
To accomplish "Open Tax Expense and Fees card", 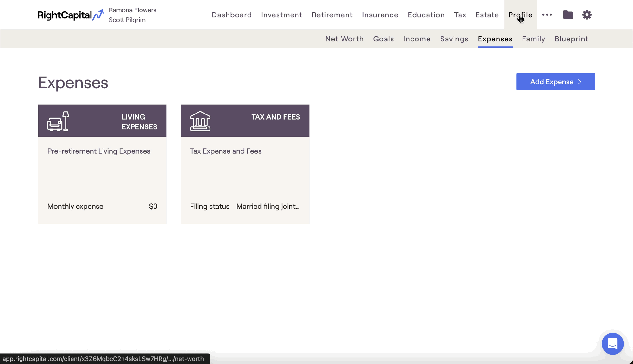I will (x=226, y=151).
